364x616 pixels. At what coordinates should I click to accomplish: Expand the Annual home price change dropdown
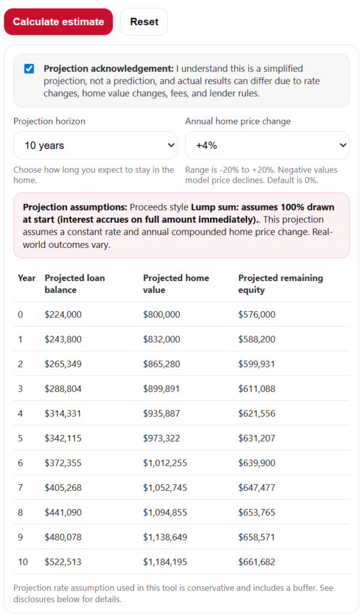[267, 146]
